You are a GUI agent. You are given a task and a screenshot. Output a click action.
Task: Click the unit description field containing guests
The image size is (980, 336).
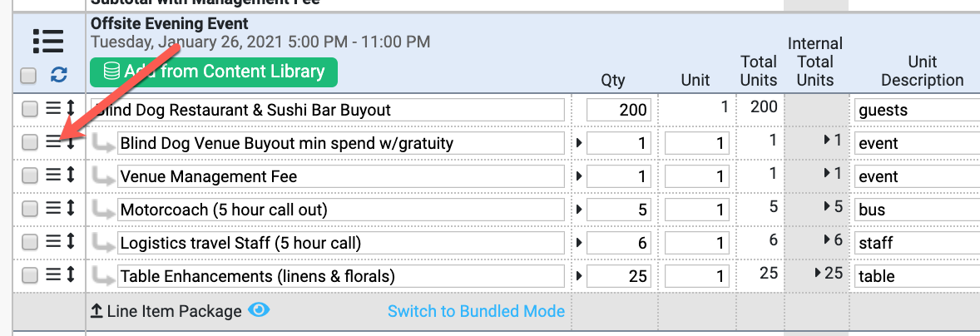click(x=917, y=111)
